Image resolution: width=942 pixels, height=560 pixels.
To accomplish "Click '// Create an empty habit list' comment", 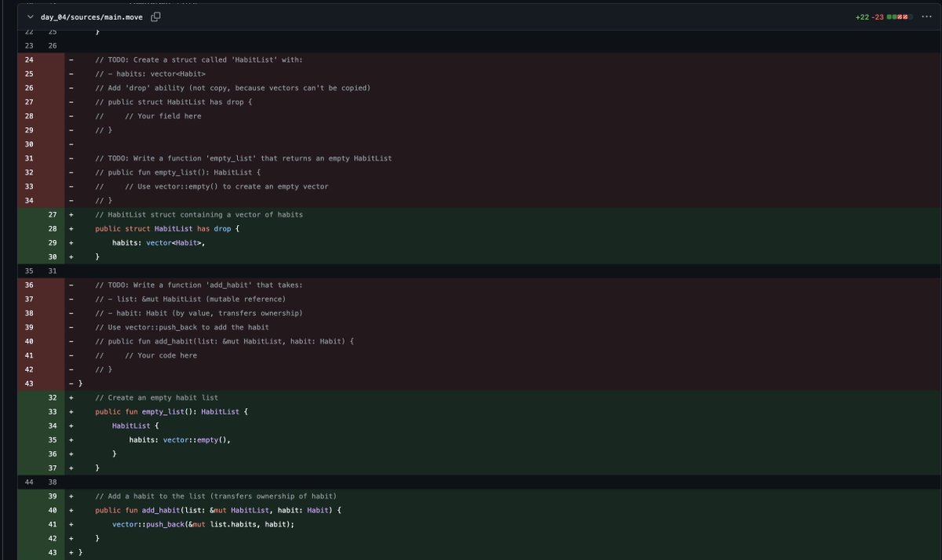I will point(156,398).
